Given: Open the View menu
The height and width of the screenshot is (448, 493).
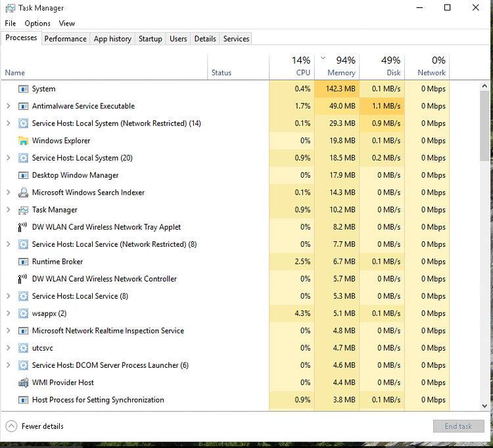Looking at the screenshot, I should [67, 23].
